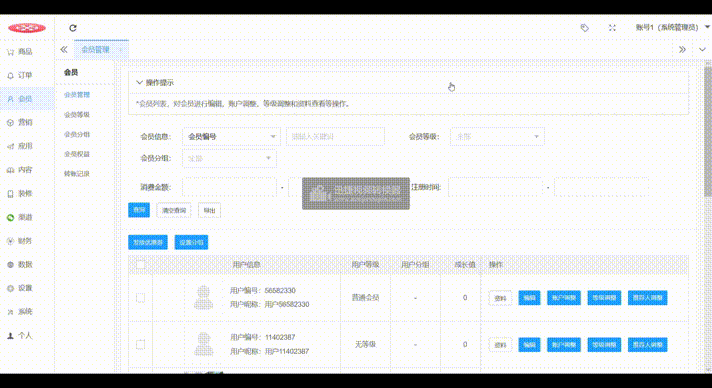Click 推荐人调整 for user 56582330

pos(648,298)
